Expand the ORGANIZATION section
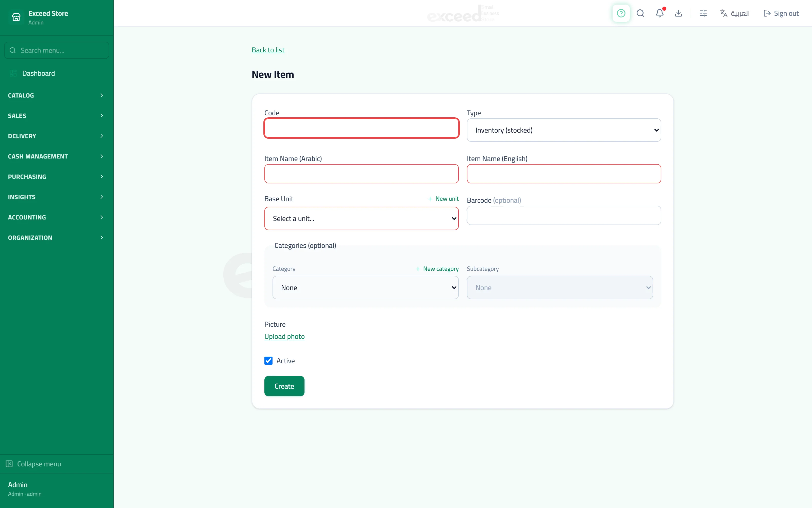 point(56,237)
